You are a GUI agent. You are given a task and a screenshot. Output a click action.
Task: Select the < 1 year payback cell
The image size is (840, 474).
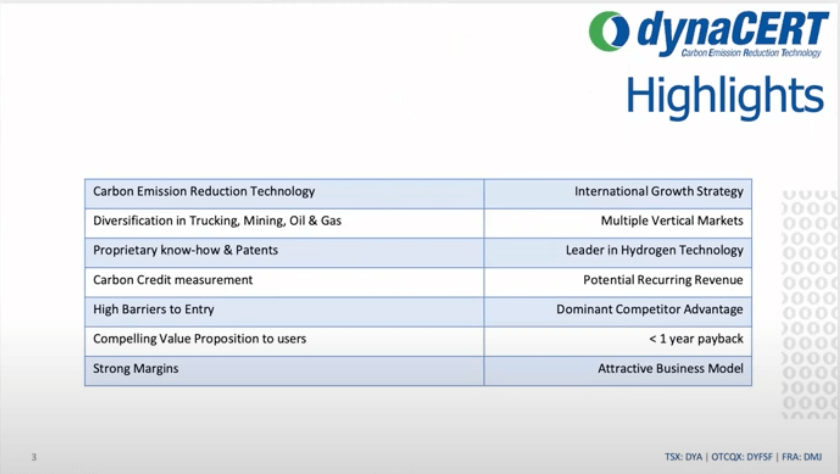coord(696,339)
